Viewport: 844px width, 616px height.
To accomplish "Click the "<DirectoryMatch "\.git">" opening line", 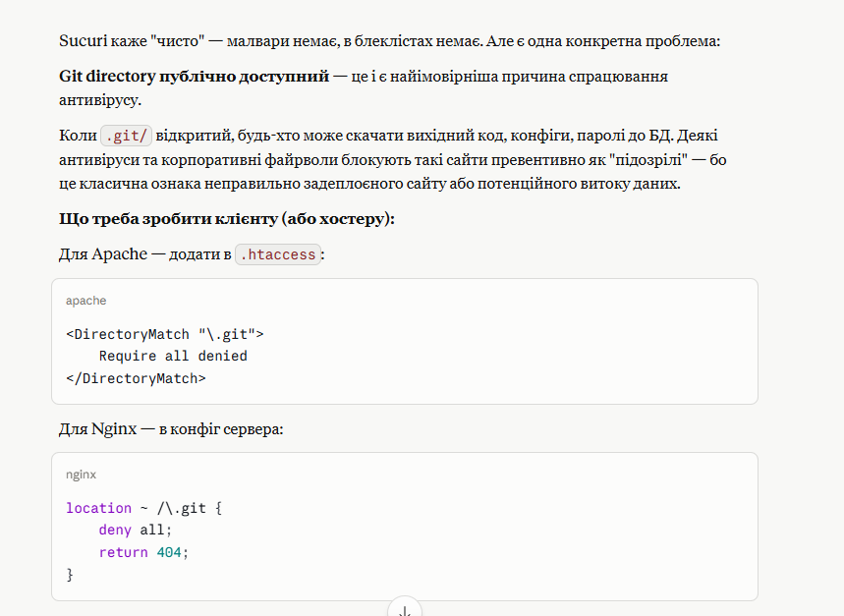I will pyautogui.click(x=165, y=334).
